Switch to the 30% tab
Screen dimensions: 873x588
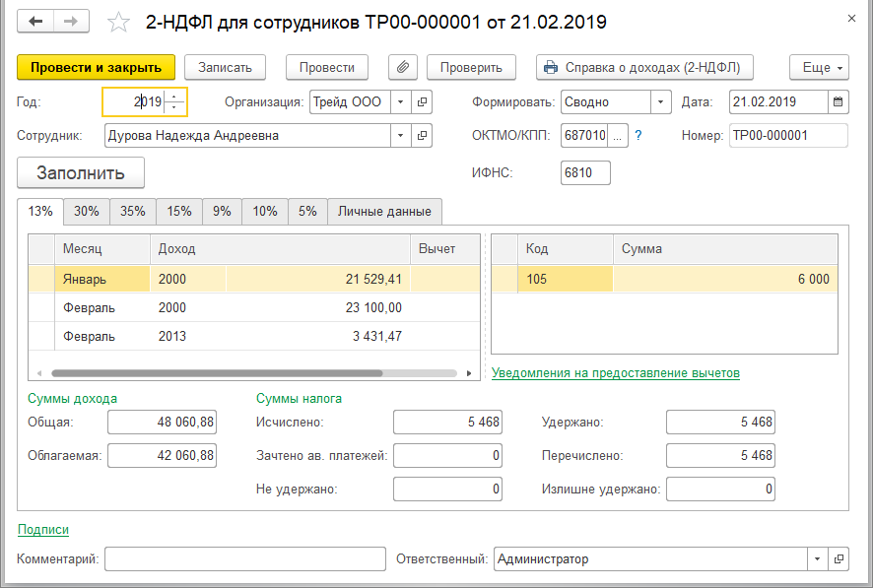click(x=87, y=211)
